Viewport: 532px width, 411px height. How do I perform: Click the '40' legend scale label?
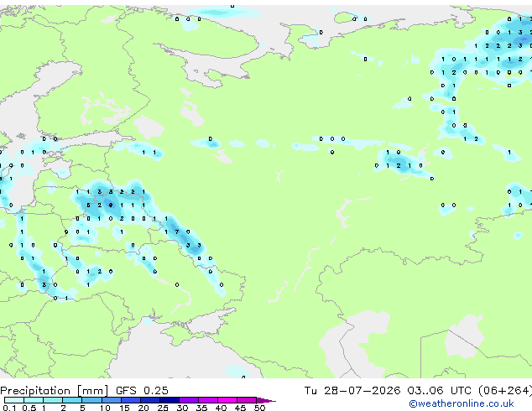(x=221, y=408)
